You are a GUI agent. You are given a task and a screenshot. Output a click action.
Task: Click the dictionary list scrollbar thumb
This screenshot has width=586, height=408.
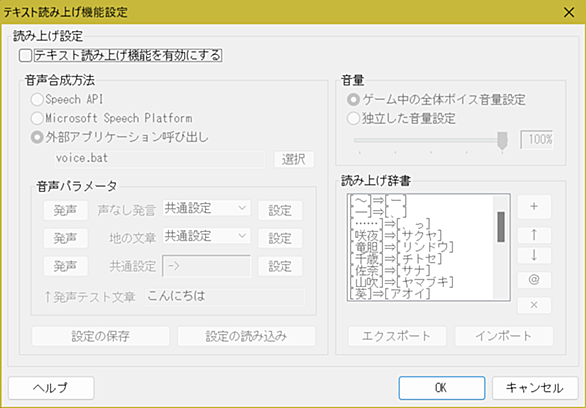501,227
